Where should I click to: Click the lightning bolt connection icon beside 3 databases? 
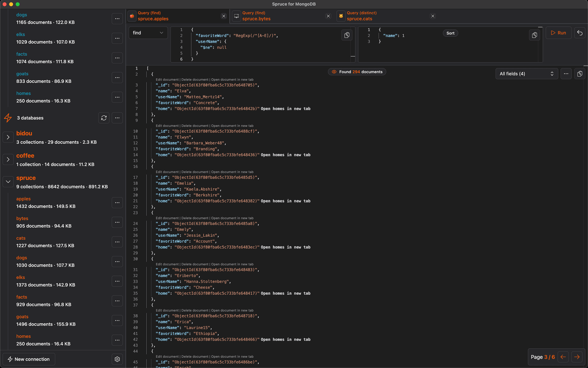[x=8, y=118]
